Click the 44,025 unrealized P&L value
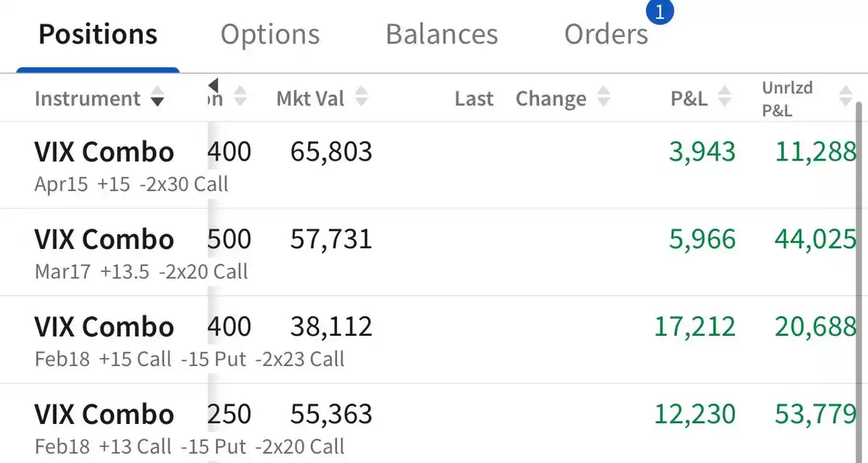The width and height of the screenshot is (868, 463). point(815,239)
